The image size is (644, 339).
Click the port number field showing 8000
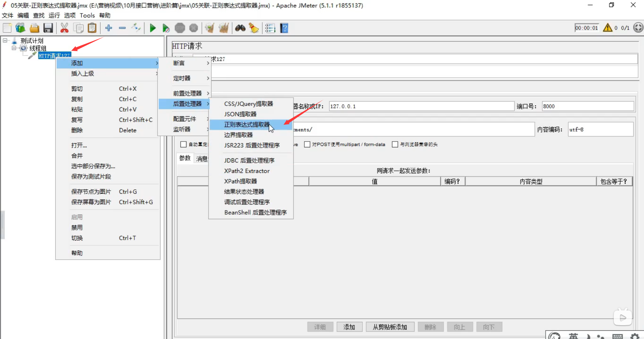click(588, 106)
